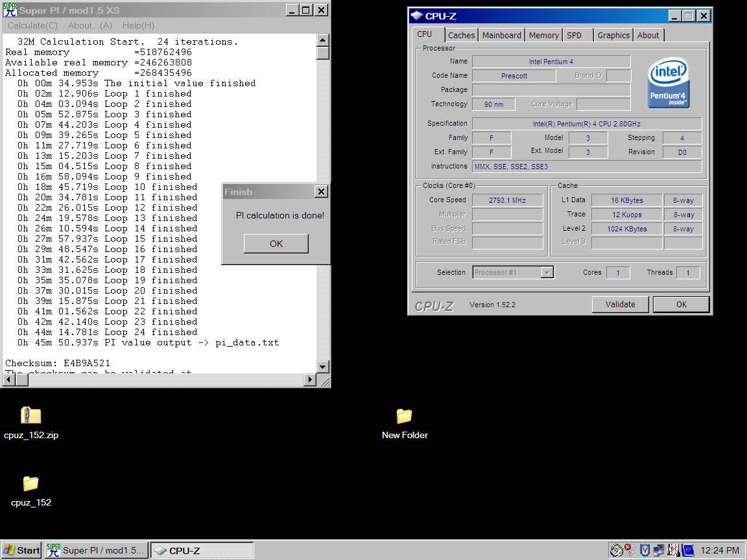Switch to the Graphics tab
The width and height of the screenshot is (747, 560).
[613, 35]
